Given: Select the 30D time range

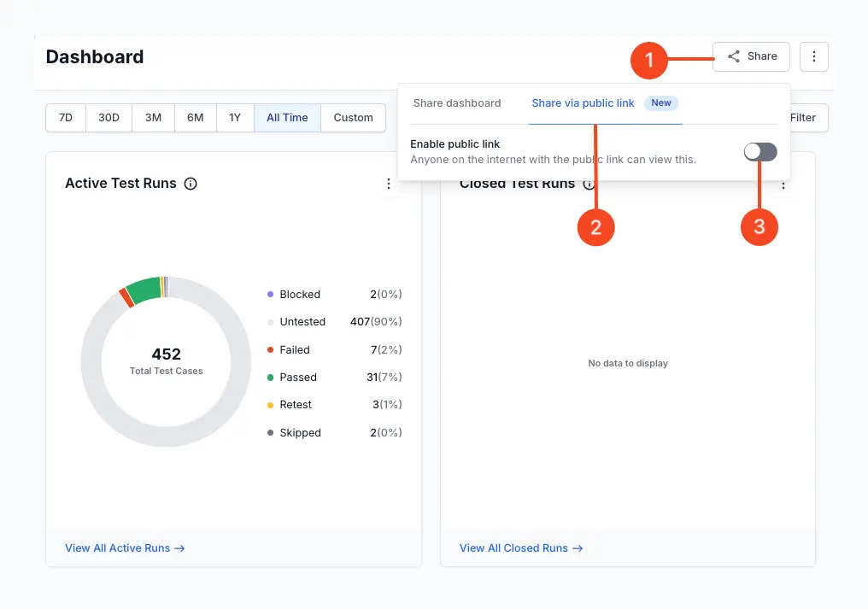Looking at the screenshot, I should [108, 118].
